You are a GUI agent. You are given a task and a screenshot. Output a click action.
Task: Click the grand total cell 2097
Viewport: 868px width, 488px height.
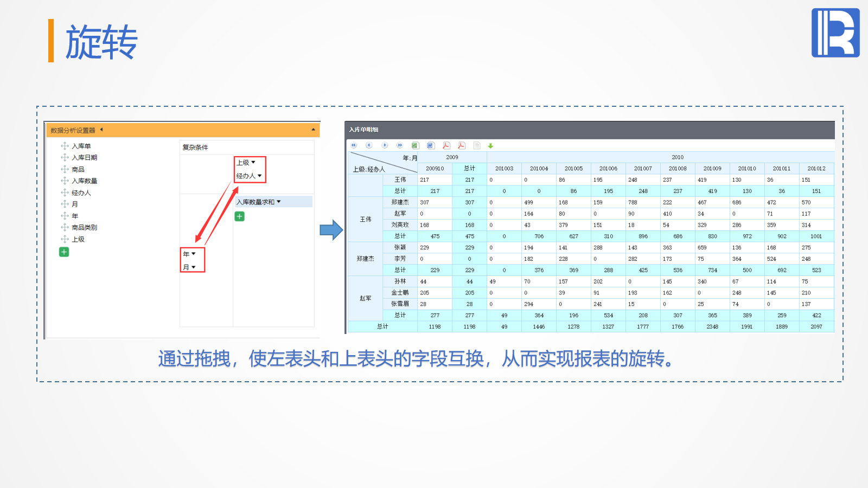pos(816,327)
